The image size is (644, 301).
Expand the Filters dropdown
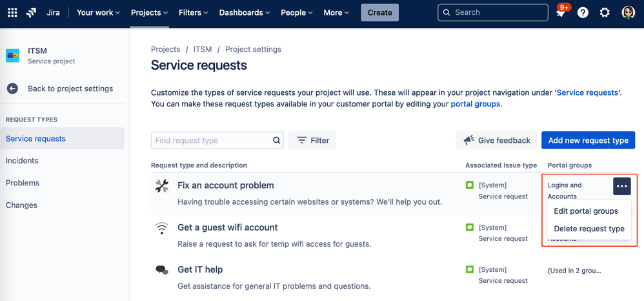tap(194, 13)
